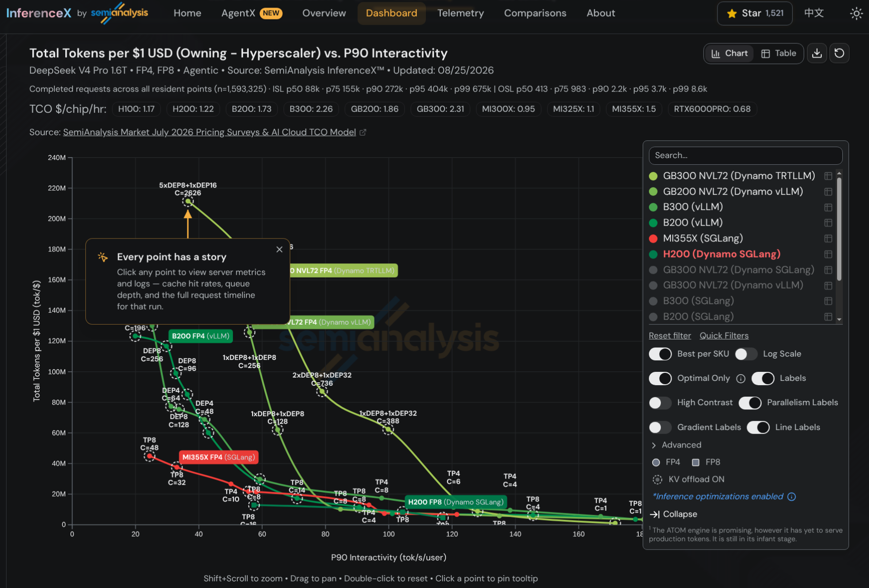The width and height of the screenshot is (869, 588).
Task: Click in the legend Search field
Action: [x=745, y=156]
